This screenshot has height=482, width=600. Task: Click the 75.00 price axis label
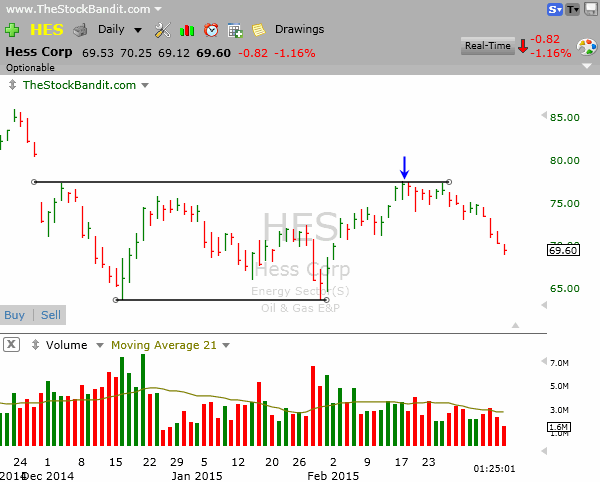tap(564, 204)
